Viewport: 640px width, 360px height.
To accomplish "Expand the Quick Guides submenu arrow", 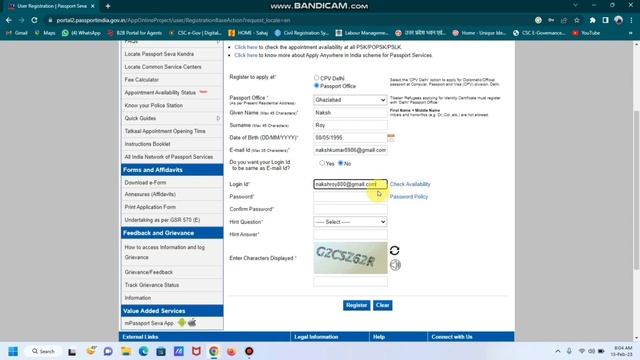I will 218,118.
